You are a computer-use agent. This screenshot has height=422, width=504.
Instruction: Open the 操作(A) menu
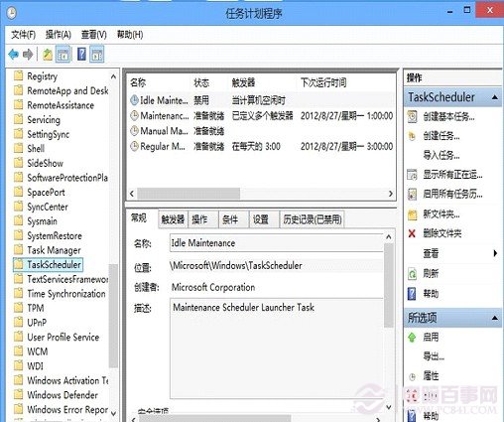pos(59,35)
